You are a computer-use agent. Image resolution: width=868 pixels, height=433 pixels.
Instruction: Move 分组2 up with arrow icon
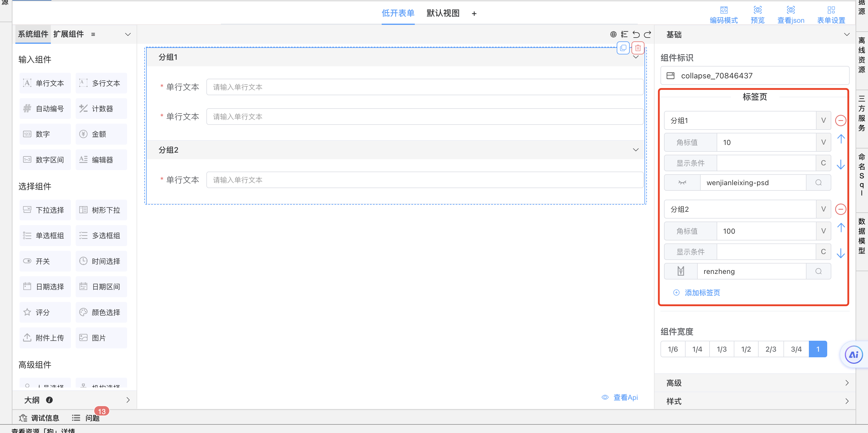(841, 228)
